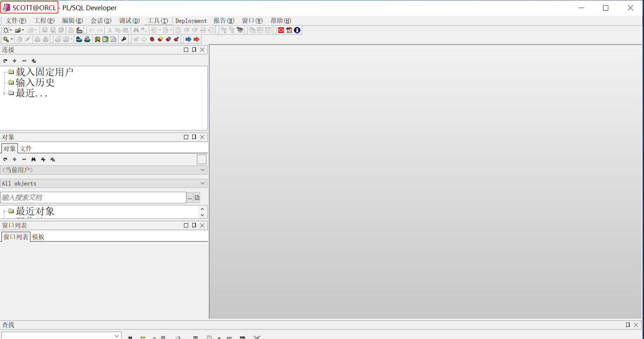Screen dimensions: 644x339
Task: Expand the 最近对象 tree node
Action: click(x=4, y=211)
